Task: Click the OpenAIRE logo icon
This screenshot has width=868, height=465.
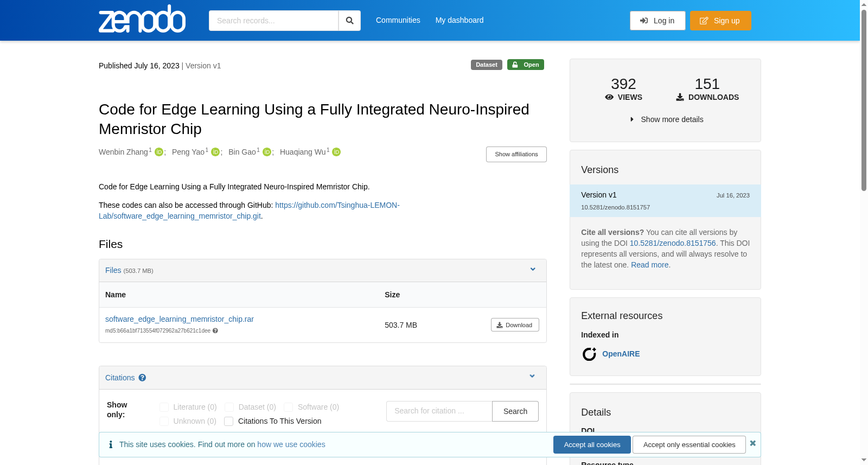Action: point(589,354)
